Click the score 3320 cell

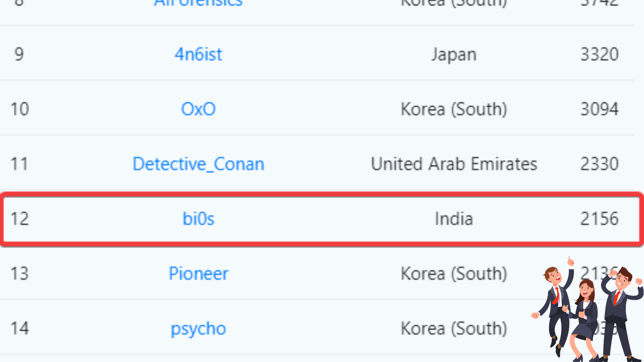pos(599,54)
